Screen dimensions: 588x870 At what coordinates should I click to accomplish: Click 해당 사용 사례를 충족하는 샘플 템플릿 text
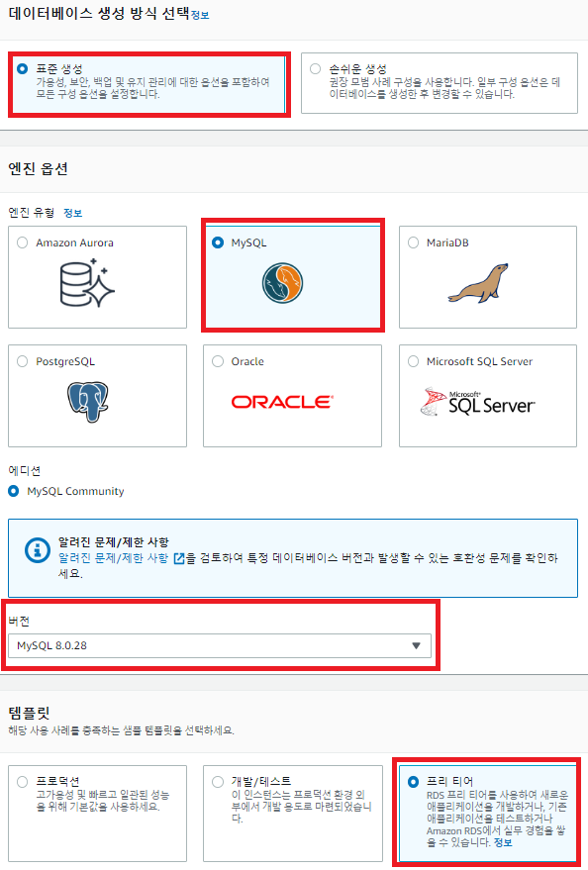[121, 730]
